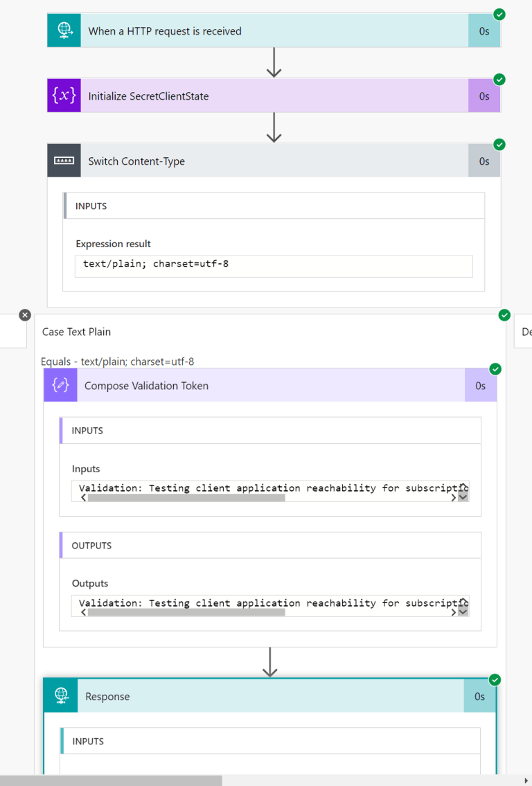Click the green checkmark on Compose Validation Token
The width and height of the screenshot is (532, 786).
(495, 369)
